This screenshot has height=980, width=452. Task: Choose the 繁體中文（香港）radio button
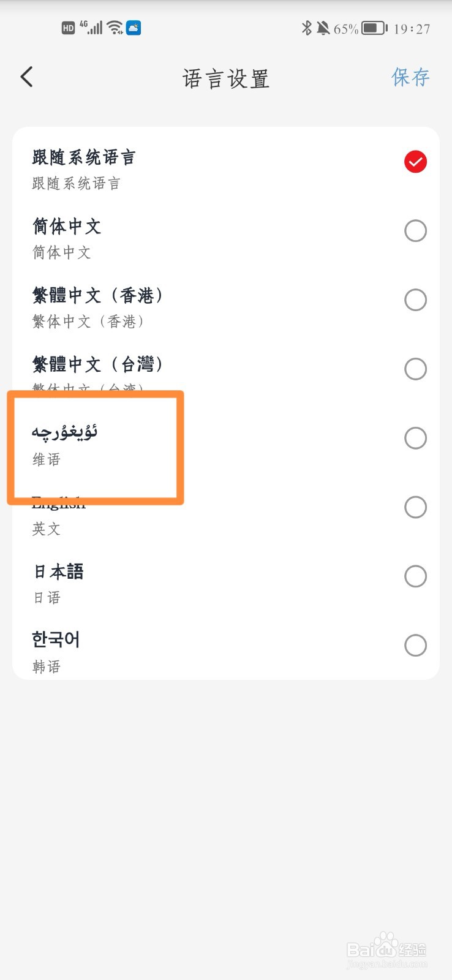pyautogui.click(x=415, y=300)
